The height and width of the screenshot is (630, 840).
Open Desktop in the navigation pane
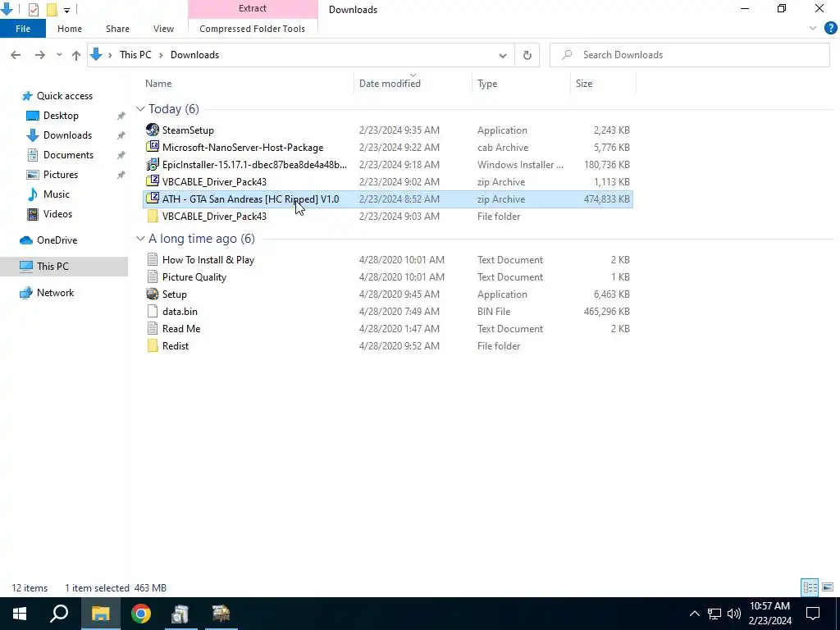(x=61, y=116)
